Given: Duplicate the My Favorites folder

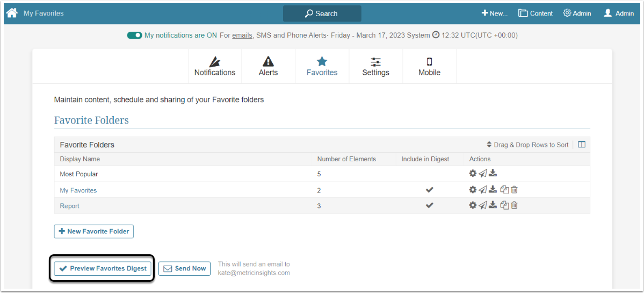Looking at the screenshot, I should tap(504, 190).
